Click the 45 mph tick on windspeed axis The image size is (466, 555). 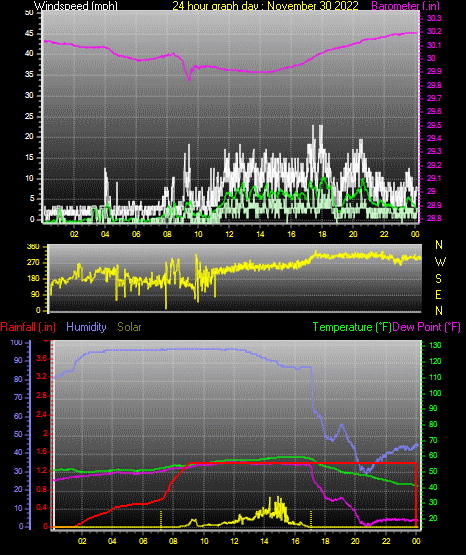coord(29,34)
